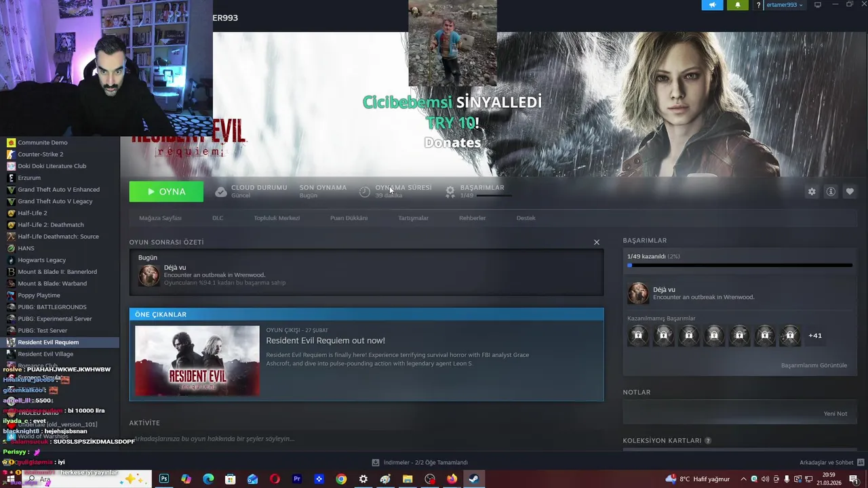
Task: Click Koleksiyon Kartları help question icon
Action: point(708,441)
